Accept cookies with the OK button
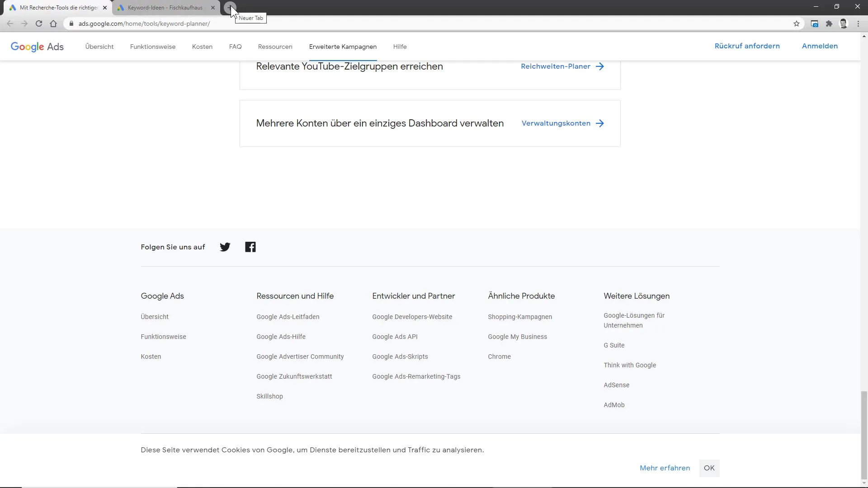Screen dimensions: 868x488 709,468
